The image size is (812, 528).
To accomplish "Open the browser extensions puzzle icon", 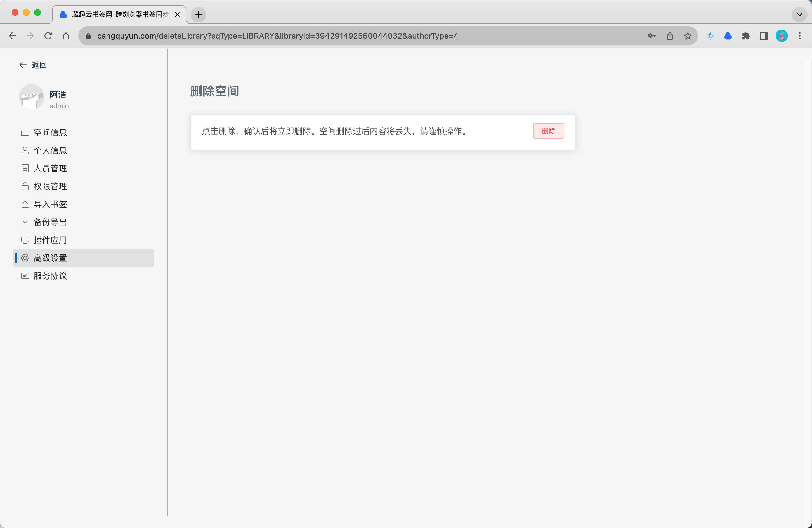I will 746,36.
